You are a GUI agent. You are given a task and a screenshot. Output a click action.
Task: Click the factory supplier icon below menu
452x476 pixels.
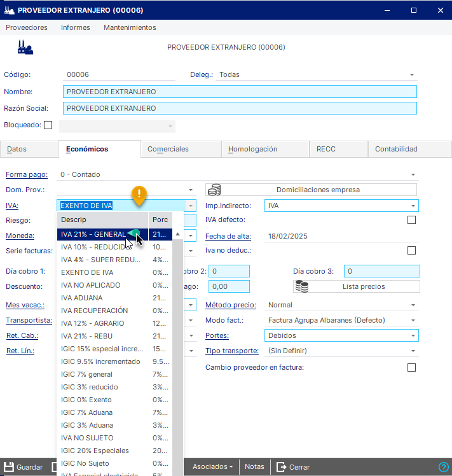pos(25,47)
